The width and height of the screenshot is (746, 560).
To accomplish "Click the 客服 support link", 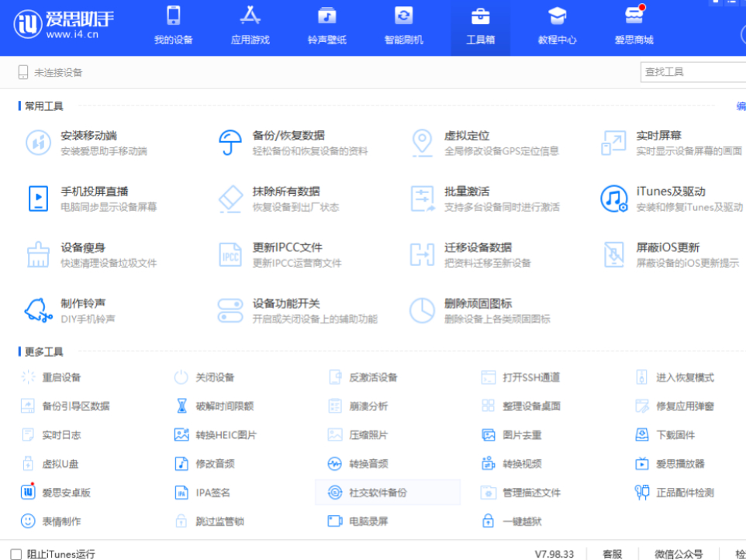I will pos(613,554).
